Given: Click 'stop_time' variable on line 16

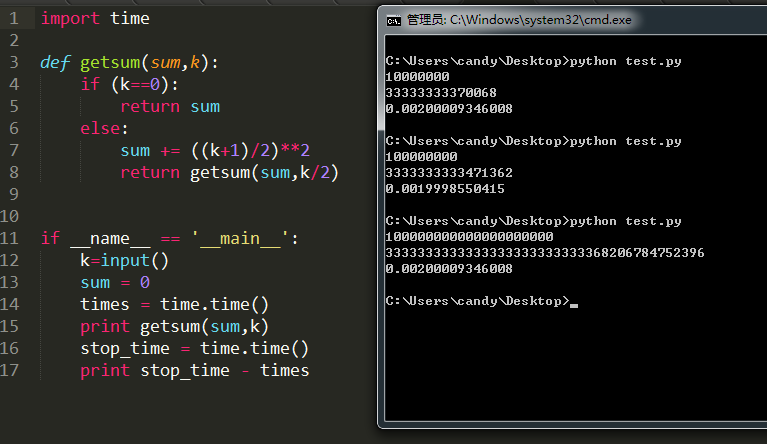Looking at the screenshot, I should 125,349.
